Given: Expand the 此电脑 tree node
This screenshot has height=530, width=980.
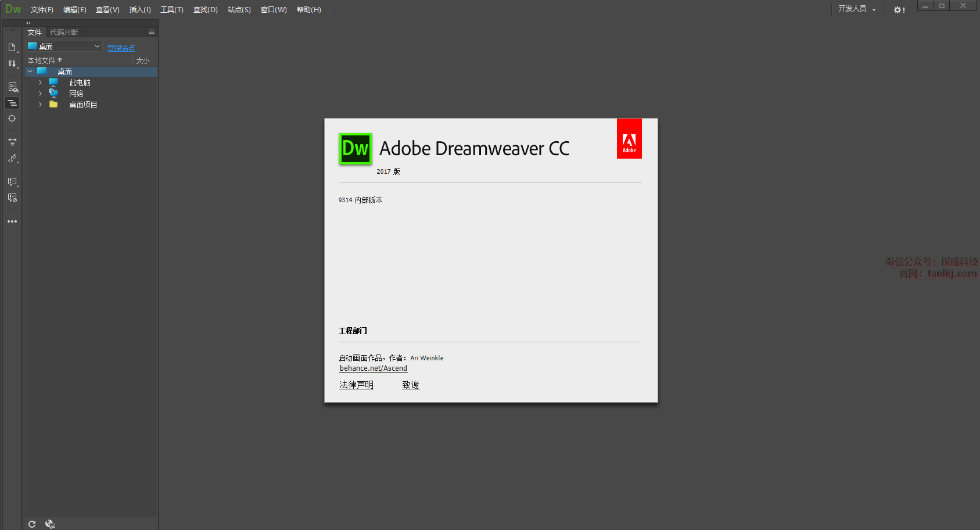Looking at the screenshot, I should 40,83.
